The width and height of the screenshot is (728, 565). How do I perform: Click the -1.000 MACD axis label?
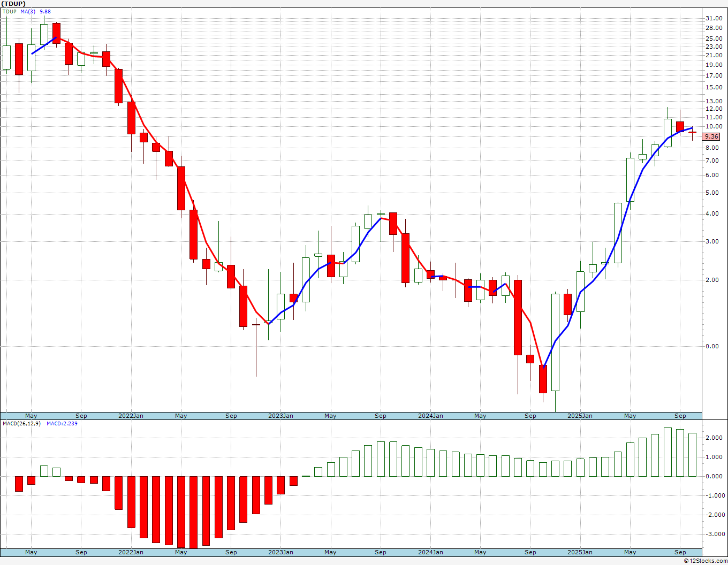click(714, 495)
